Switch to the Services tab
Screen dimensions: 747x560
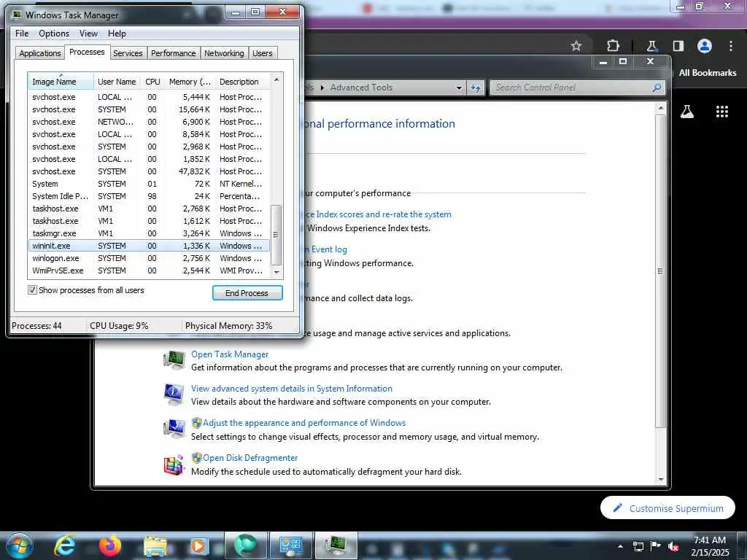(x=128, y=53)
